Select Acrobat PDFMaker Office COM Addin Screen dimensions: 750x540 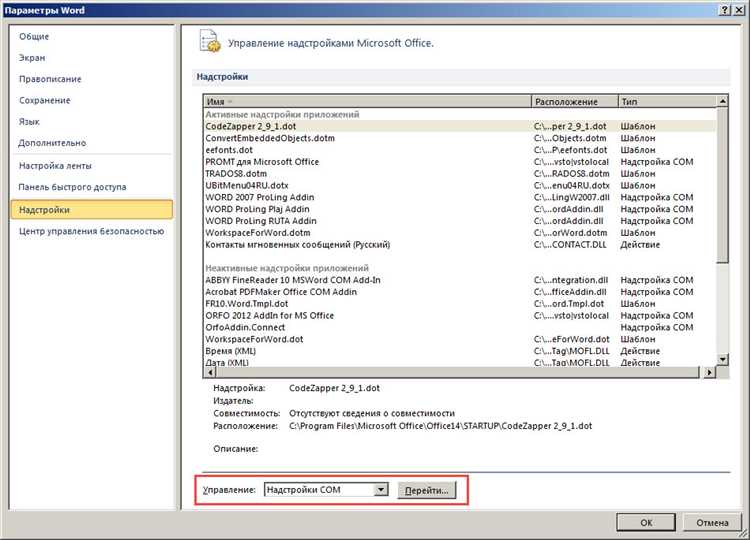coord(460,292)
